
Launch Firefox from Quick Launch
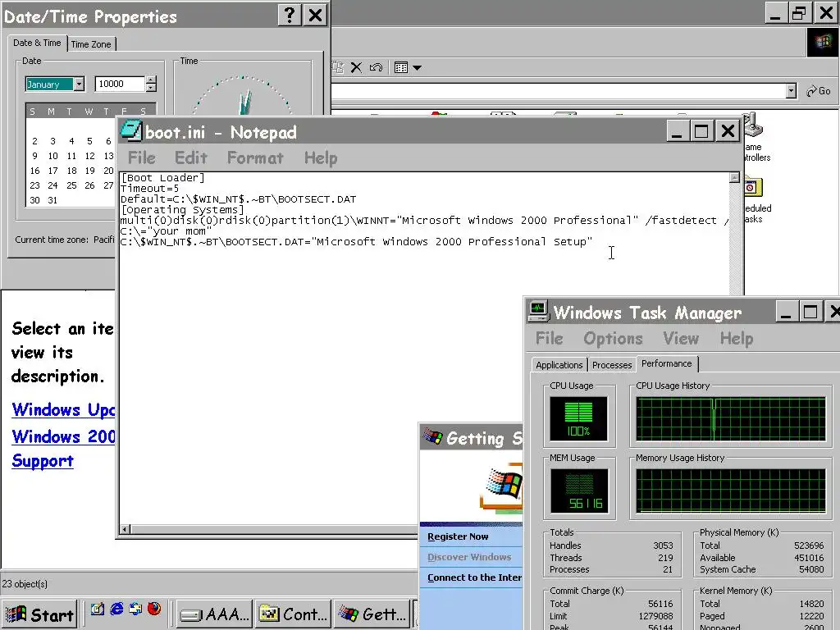(x=154, y=609)
